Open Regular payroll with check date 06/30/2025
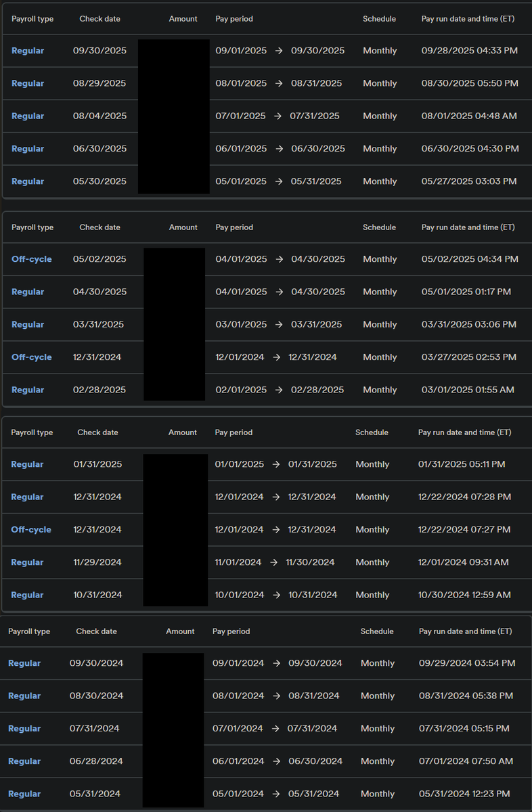 tap(28, 148)
